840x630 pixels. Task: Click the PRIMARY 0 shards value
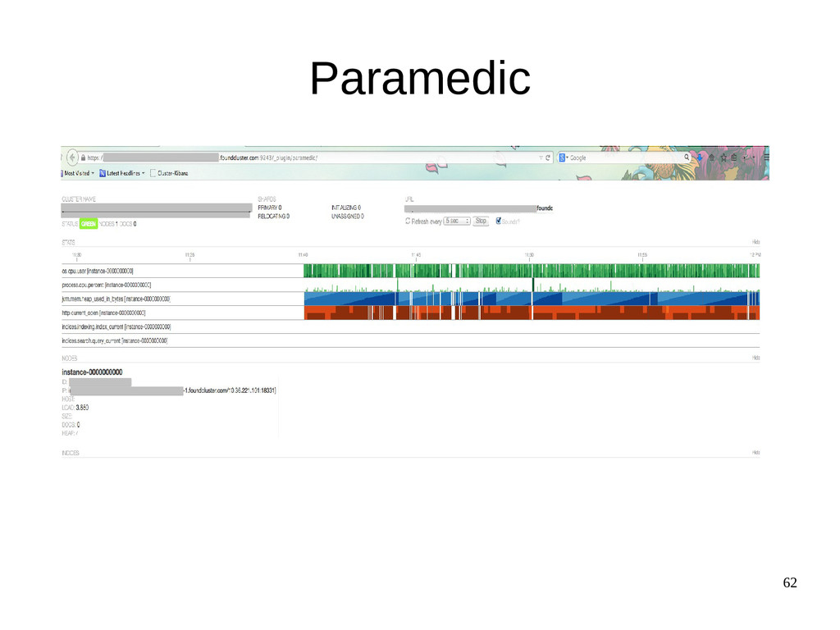coord(269,208)
